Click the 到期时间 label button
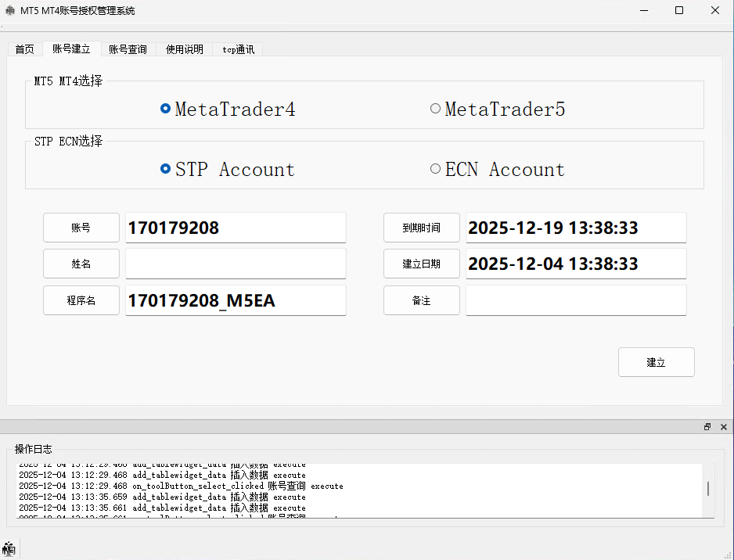The height and width of the screenshot is (560, 734). coord(422,228)
